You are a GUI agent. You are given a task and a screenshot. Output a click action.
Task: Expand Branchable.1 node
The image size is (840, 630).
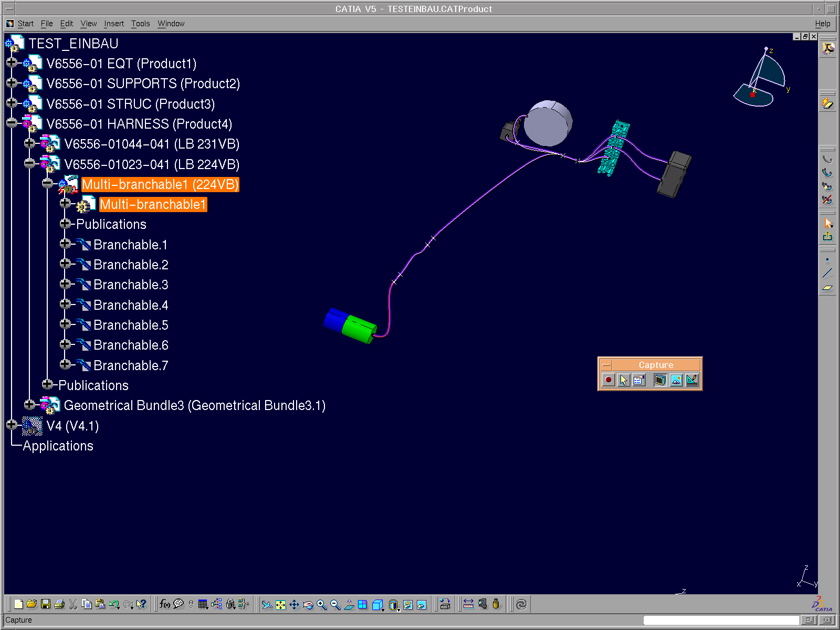[65, 244]
